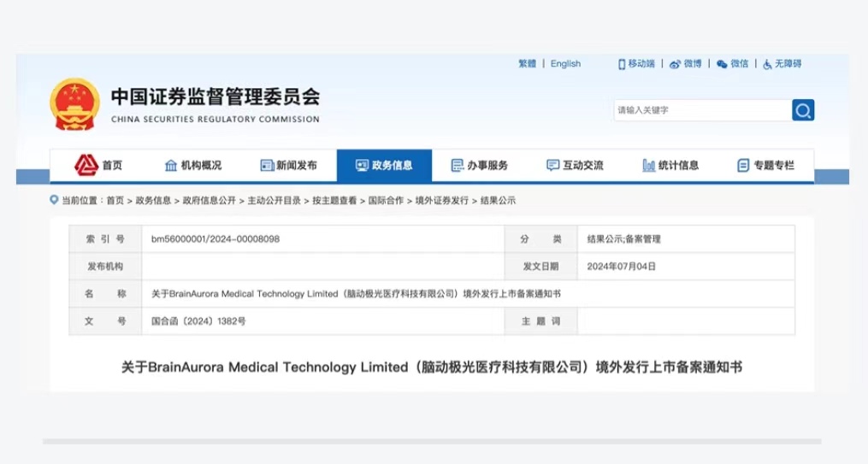This screenshot has width=868, height=464.
Task: Click the WeChat icon in top bar
Action: (x=722, y=64)
